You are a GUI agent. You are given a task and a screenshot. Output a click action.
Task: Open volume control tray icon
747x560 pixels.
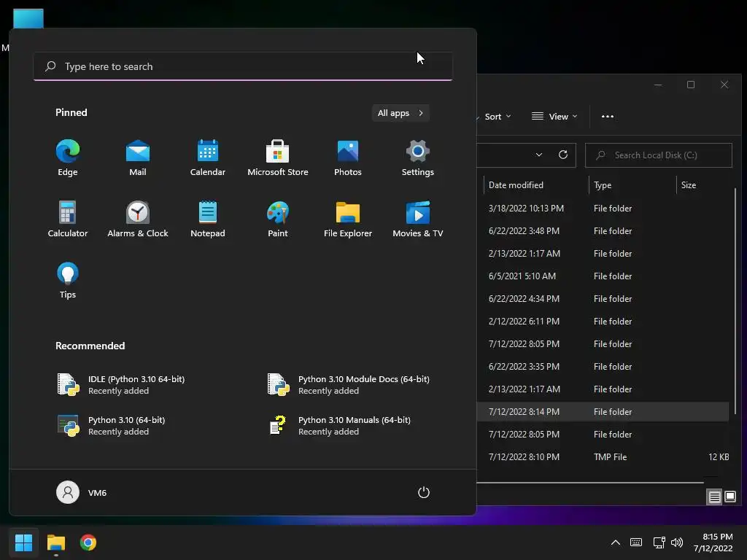(676, 542)
